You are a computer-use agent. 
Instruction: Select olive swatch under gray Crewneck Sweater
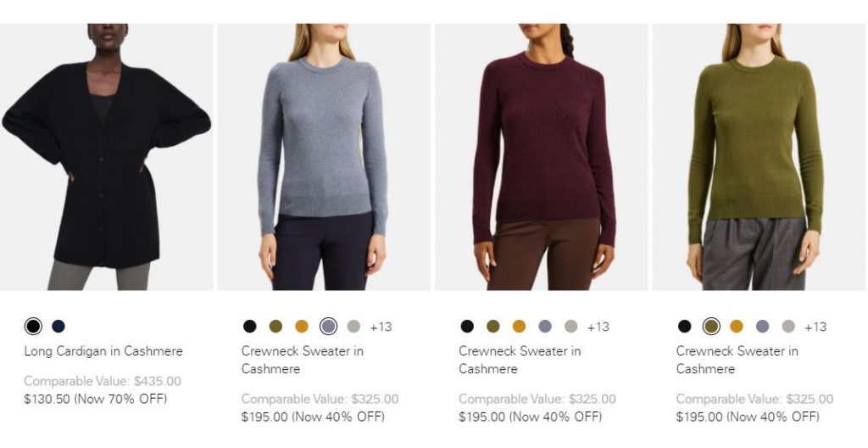coord(275,326)
